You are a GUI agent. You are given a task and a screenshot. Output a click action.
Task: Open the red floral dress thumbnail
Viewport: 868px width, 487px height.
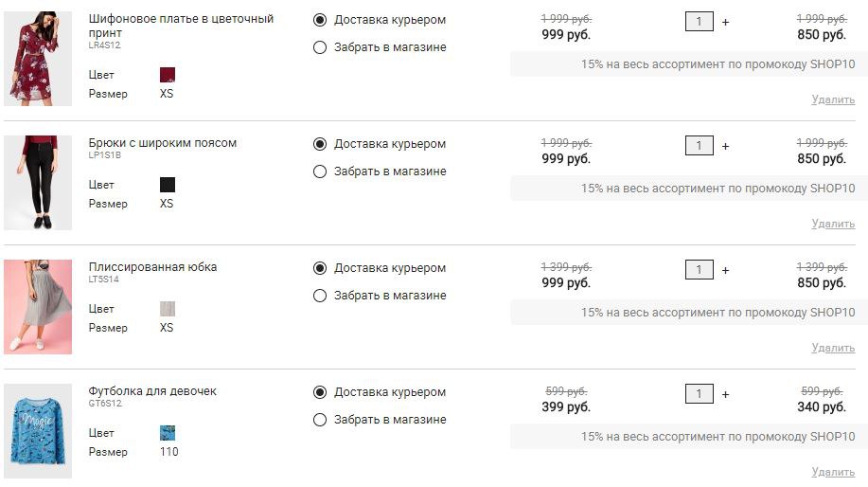(x=38, y=59)
